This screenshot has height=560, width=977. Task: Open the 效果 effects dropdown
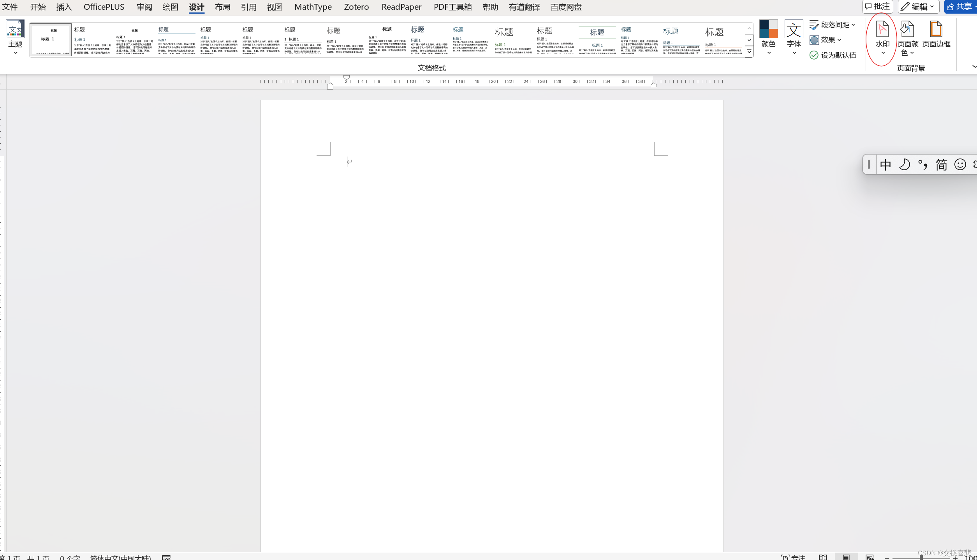825,40
